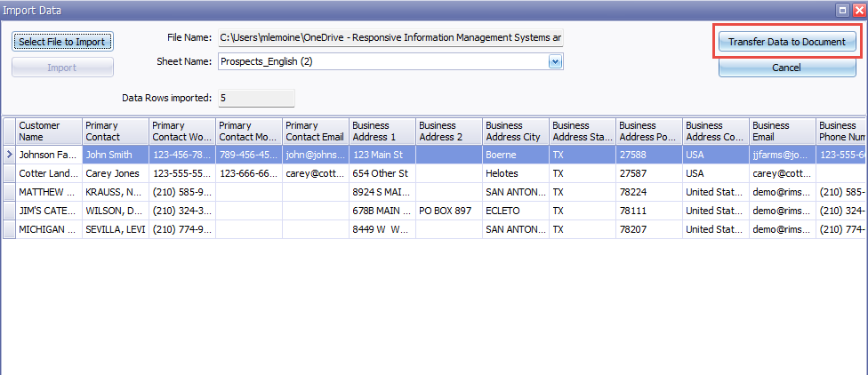Click the disabled Import button

coord(62,68)
